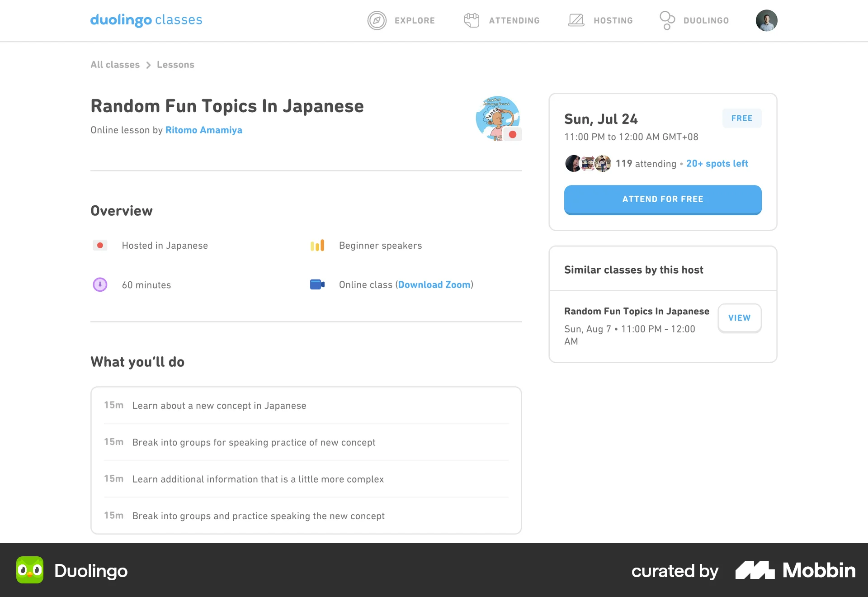Image resolution: width=868 pixels, height=597 pixels.
Task: Open the Download Zoom link
Action: [434, 284]
